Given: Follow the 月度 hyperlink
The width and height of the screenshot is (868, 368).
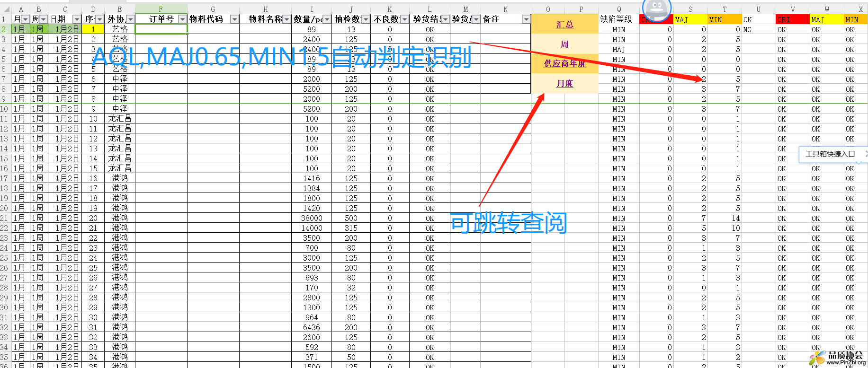Looking at the screenshot, I should coord(564,83).
